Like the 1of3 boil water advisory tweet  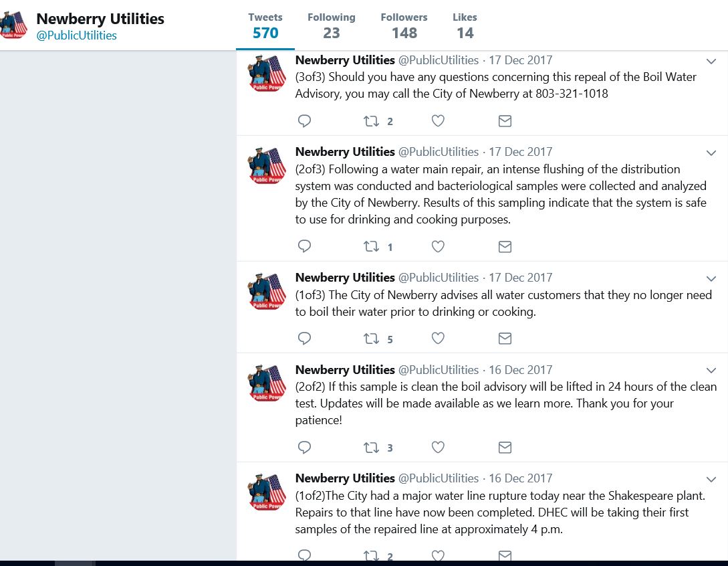click(438, 339)
